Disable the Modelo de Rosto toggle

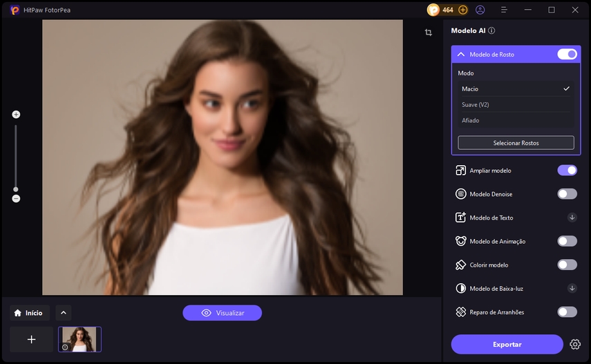[567, 54]
